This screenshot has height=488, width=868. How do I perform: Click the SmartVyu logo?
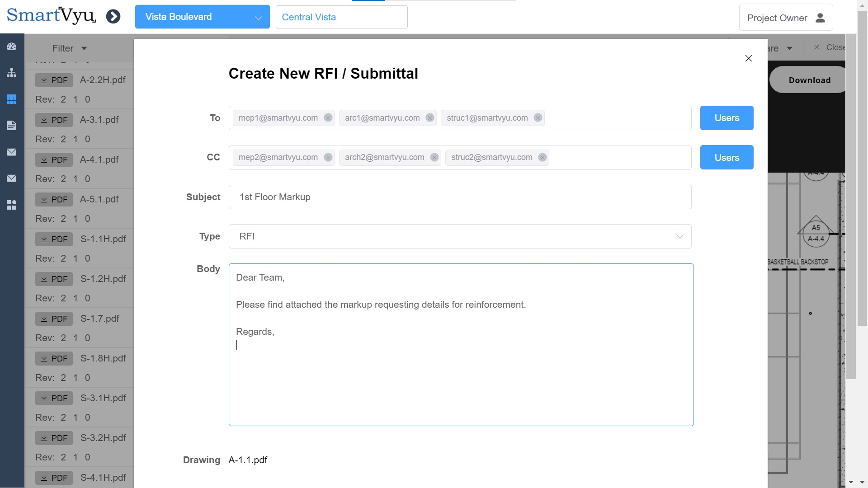pos(51,16)
